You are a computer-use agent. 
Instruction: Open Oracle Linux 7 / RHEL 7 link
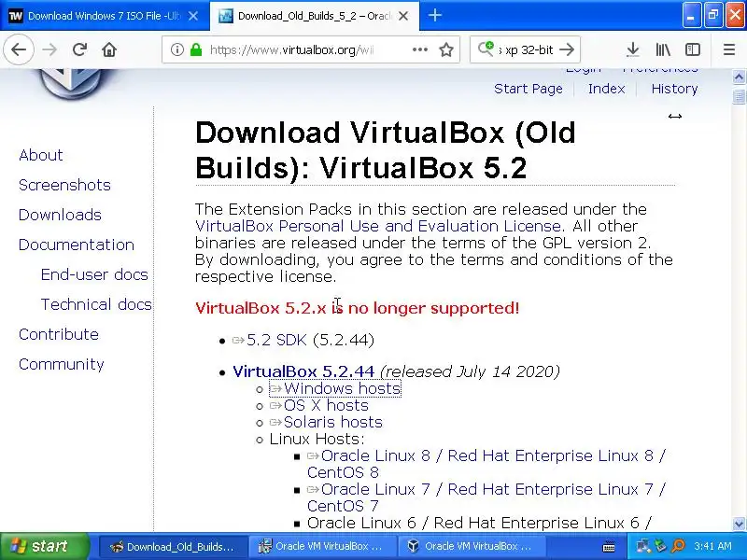click(486, 497)
